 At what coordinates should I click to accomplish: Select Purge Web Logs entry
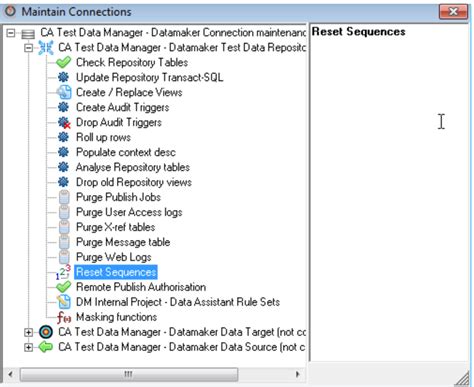pos(114,257)
